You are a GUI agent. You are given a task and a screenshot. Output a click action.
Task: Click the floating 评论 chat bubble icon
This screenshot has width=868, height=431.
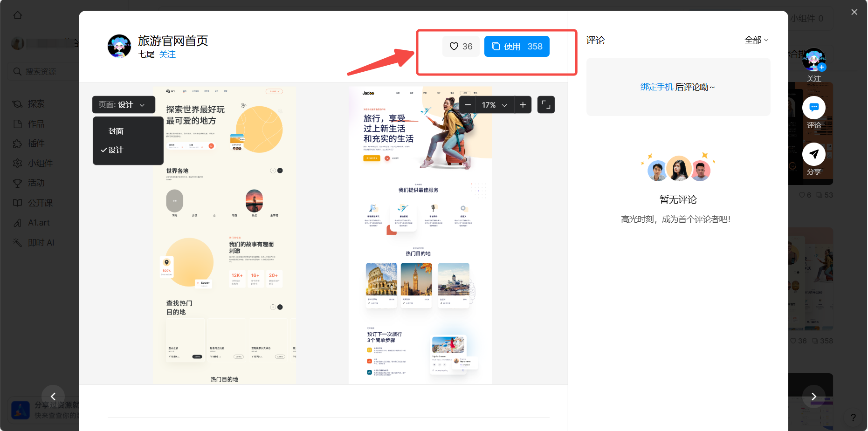click(x=814, y=108)
